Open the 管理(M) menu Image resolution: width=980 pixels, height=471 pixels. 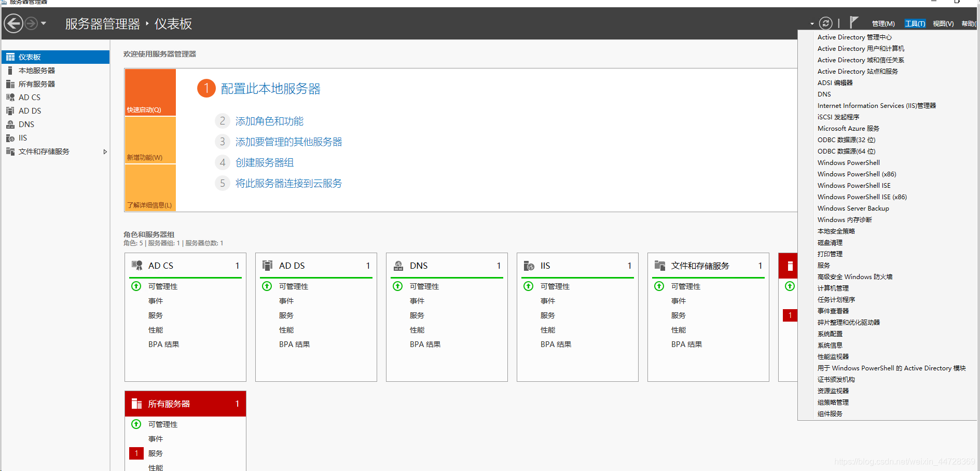click(883, 23)
